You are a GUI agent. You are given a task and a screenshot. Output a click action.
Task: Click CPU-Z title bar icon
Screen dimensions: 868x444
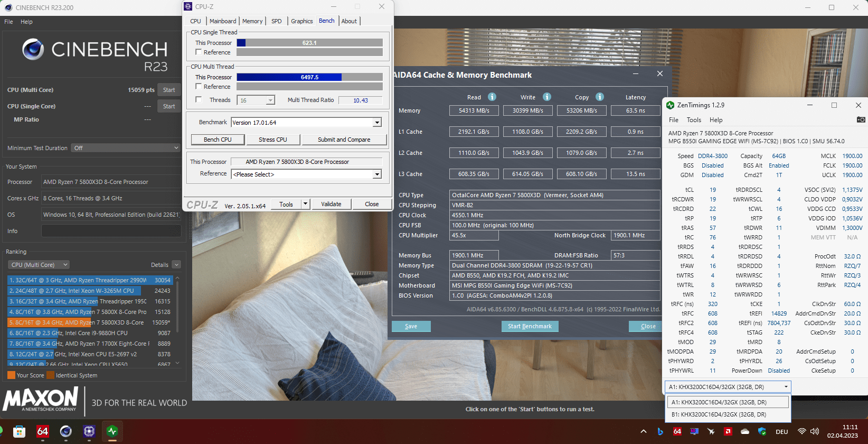[x=188, y=6]
